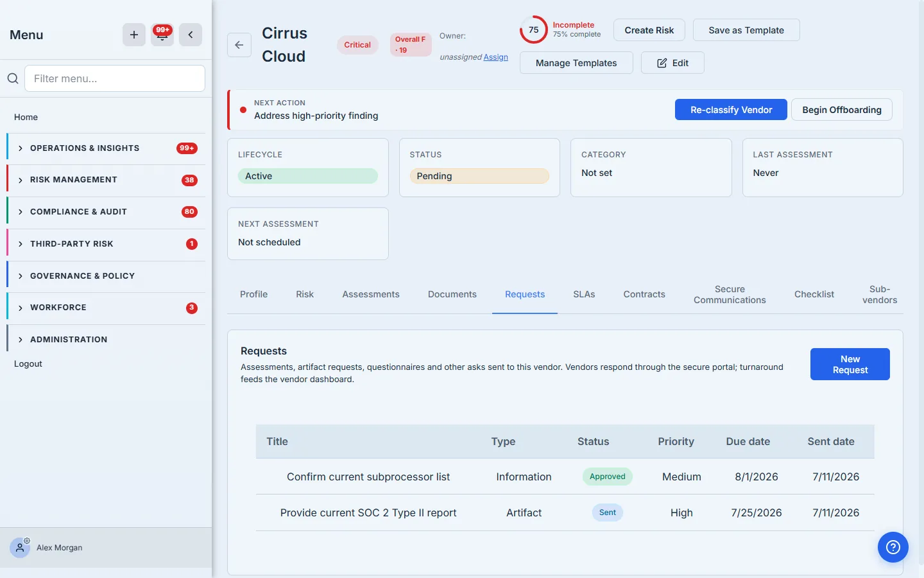The image size is (924, 578).
Task: Click the Pending status pill
Action: (479, 176)
